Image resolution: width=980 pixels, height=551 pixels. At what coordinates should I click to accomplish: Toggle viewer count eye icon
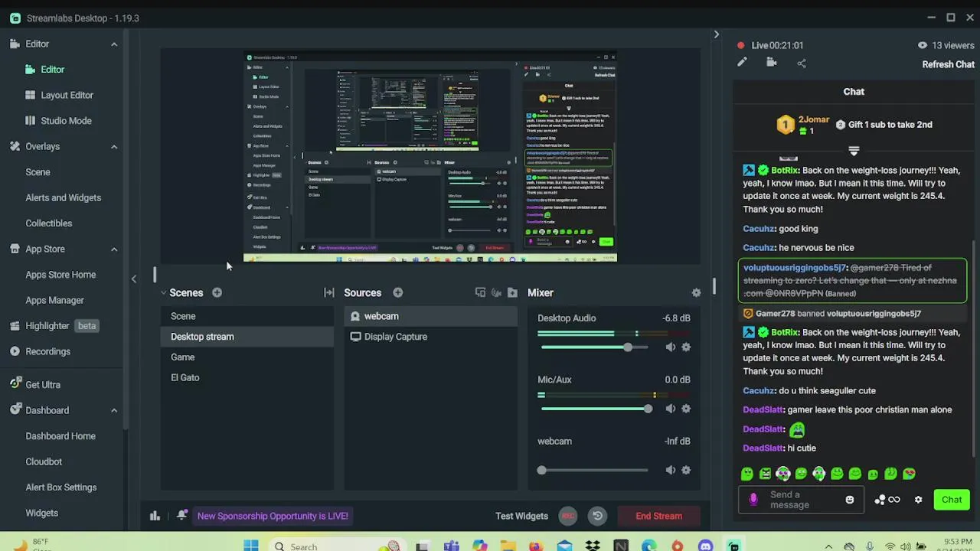point(922,45)
